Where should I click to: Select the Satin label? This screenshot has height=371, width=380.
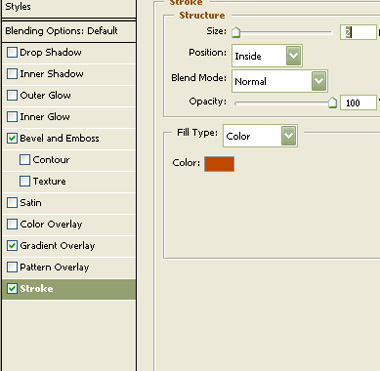31,203
